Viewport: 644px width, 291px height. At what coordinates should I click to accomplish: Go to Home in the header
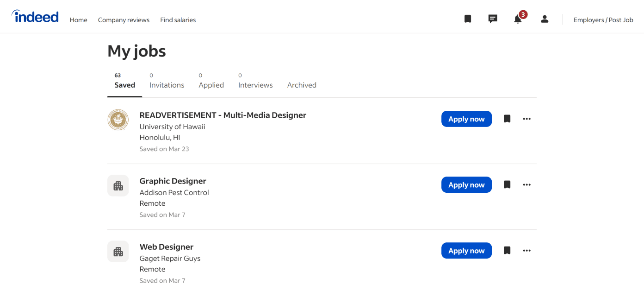click(x=79, y=20)
